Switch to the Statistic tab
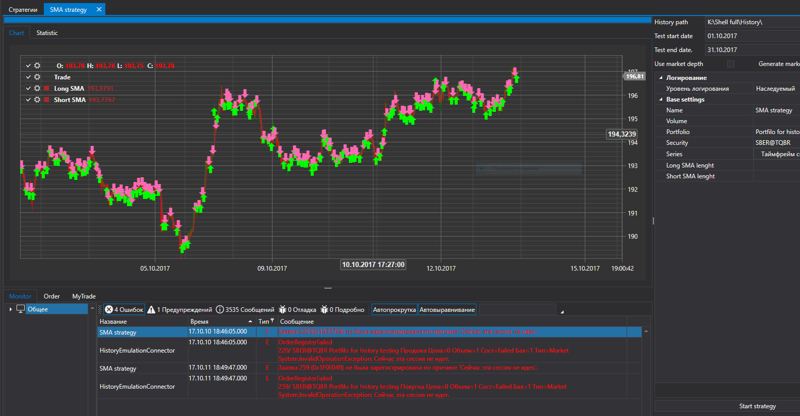Image resolution: width=800 pixels, height=416 pixels. [x=47, y=33]
